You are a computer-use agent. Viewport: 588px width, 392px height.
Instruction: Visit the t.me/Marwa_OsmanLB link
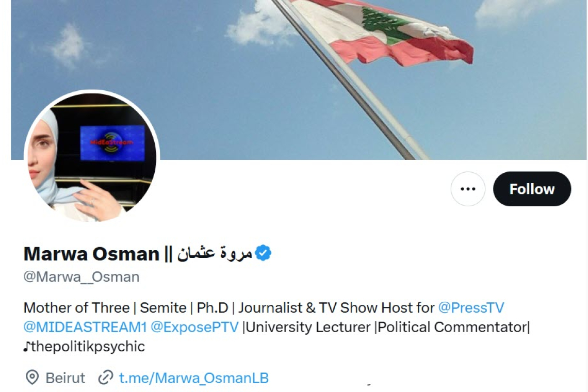pos(194,378)
